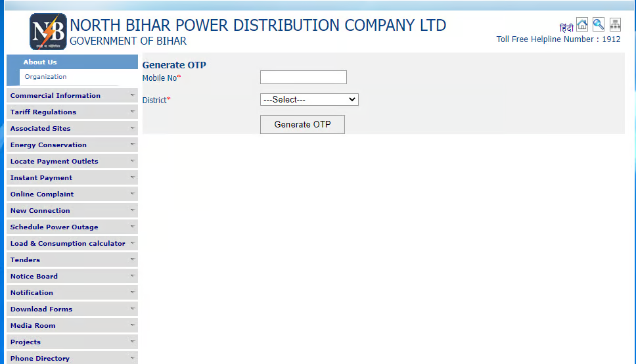This screenshot has width=636, height=364.
Task: Open Phone Directory menu
Action: tap(72, 358)
